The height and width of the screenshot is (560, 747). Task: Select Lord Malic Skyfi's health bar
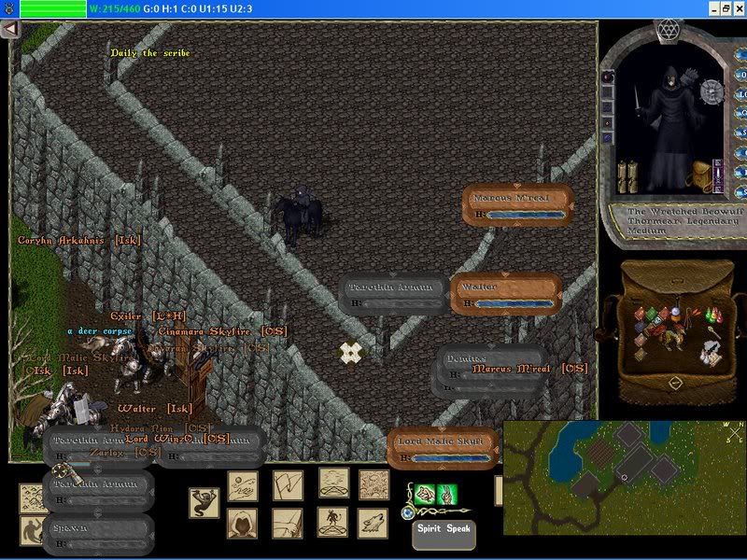(x=443, y=449)
